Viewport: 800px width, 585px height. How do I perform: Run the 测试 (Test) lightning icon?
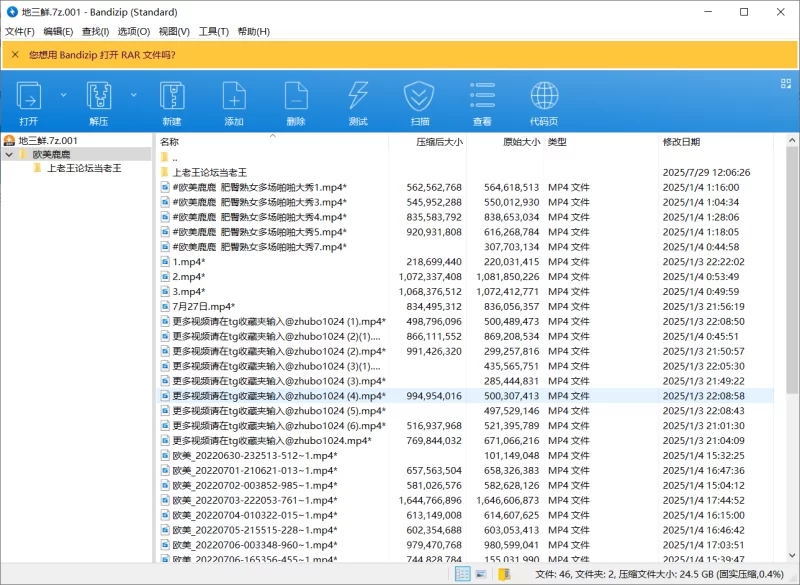point(358,95)
